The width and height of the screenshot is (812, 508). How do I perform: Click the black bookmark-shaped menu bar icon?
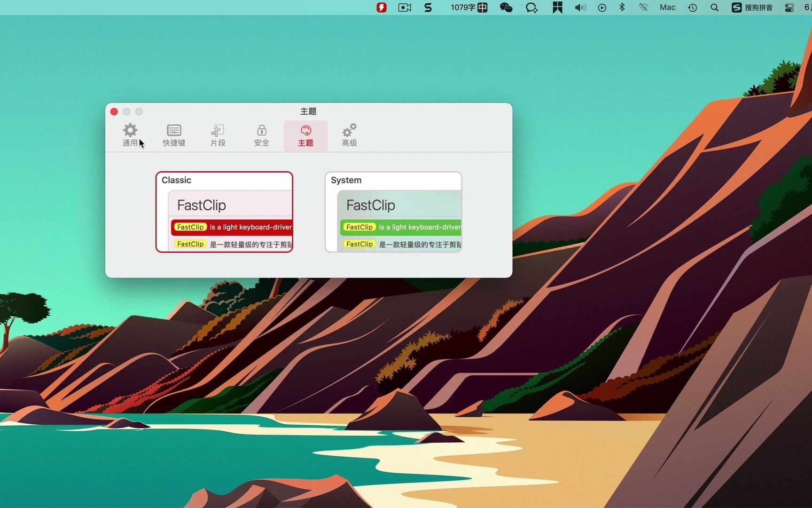[x=557, y=8]
